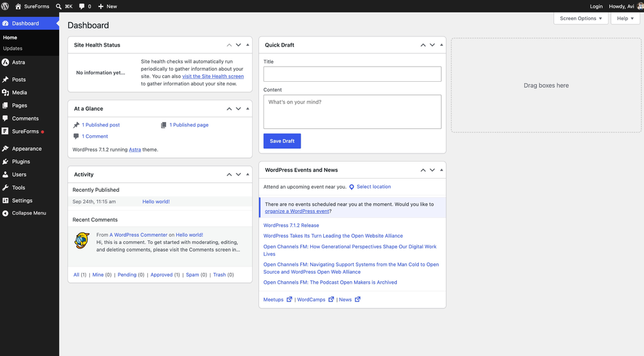Screen dimensions: 644x356
Task: Open organize a WordPress event link
Action: pyautogui.click(x=297, y=211)
